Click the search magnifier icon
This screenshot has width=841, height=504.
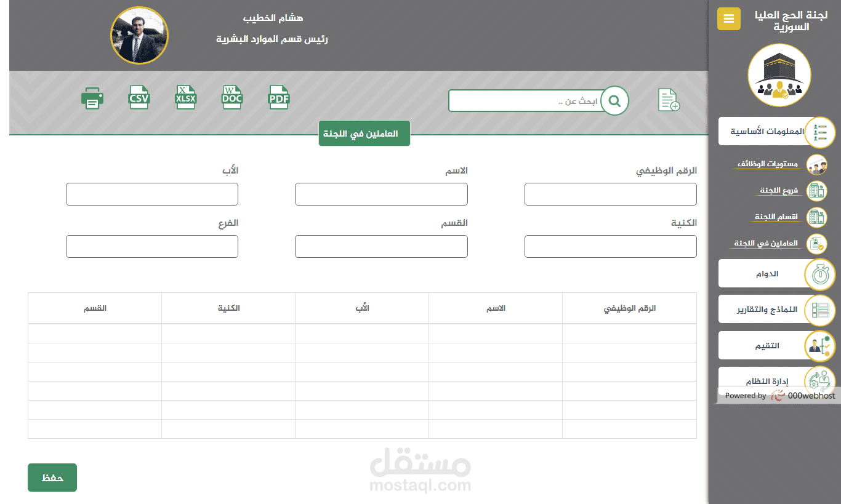coord(614,100)
